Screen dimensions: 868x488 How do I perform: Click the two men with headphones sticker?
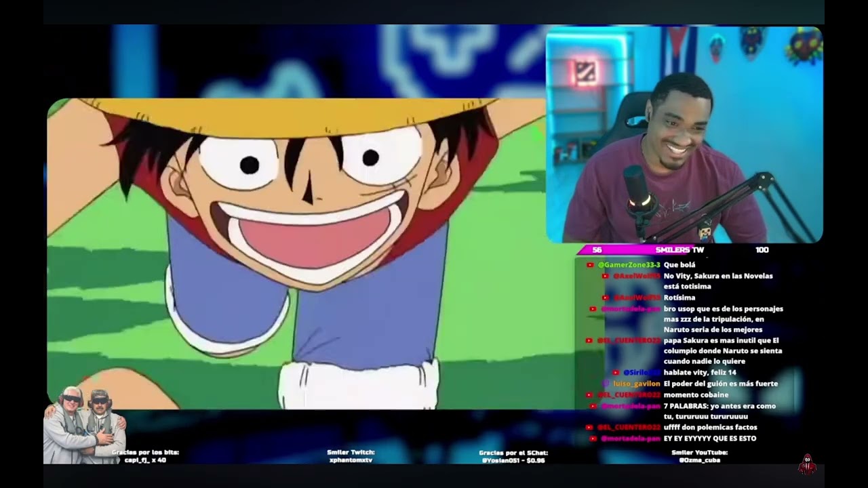point(85,425)
